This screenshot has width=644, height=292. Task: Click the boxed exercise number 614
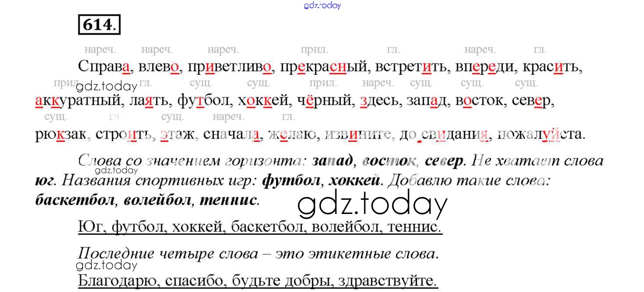(x=99, y=25)
